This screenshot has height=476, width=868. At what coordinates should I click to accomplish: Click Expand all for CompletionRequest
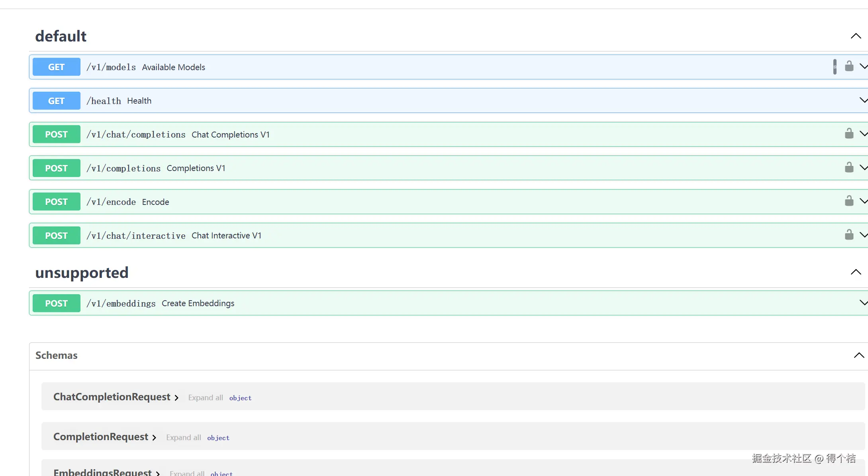pyautogui.click(x=183, y=438)
